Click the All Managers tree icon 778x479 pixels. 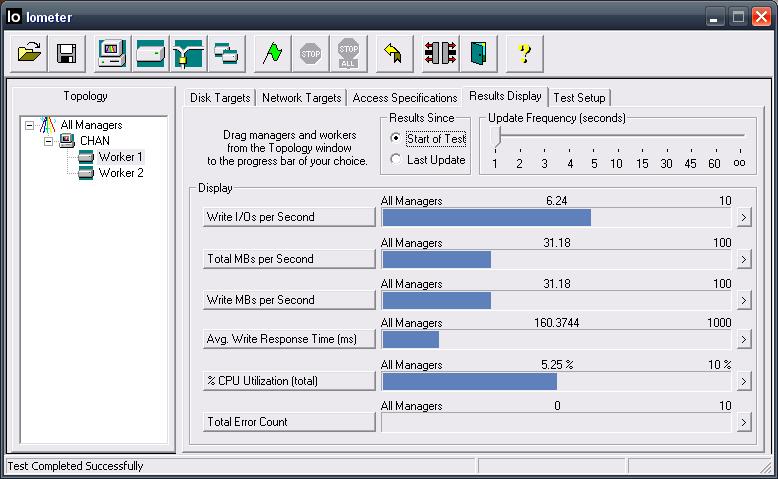(48, 125)
